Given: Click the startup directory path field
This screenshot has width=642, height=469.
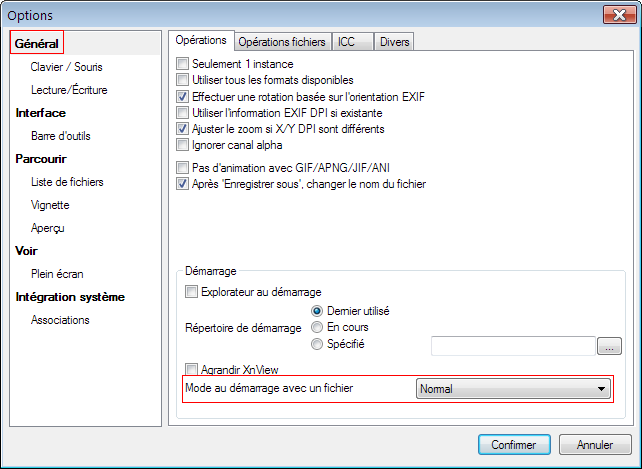Looking at the screenshot, I should pyautogui.click(x=513, y=346).
